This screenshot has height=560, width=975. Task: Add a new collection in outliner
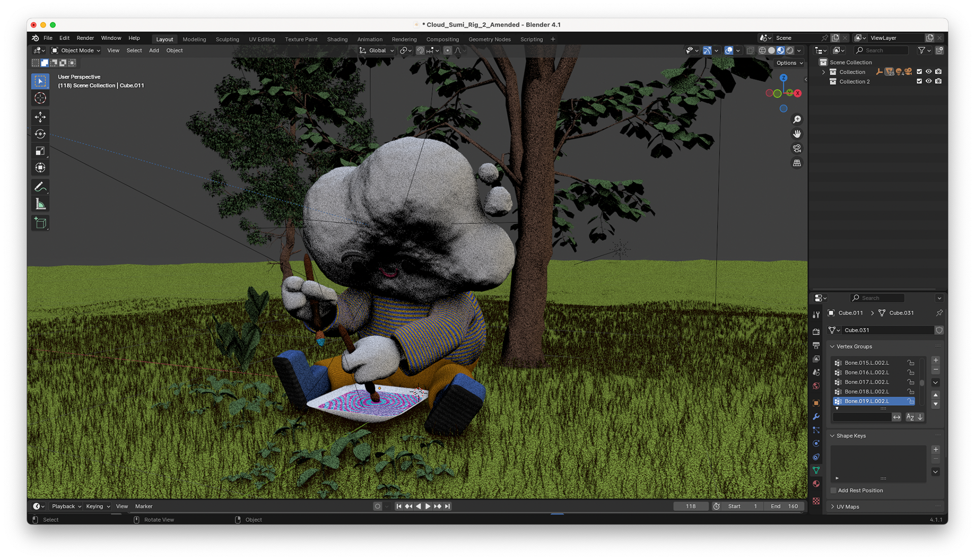click(939, 50)
